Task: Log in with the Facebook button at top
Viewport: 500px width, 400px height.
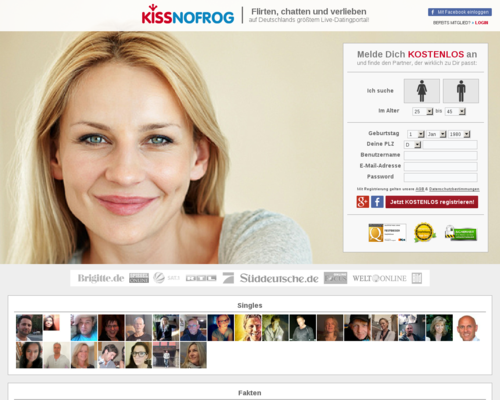Action: point(460,12)
